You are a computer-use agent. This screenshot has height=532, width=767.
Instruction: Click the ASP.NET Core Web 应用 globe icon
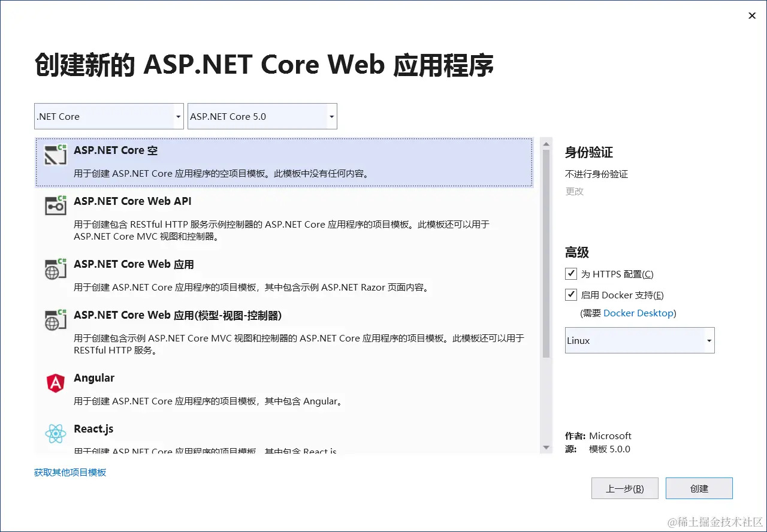click(56, 268)
